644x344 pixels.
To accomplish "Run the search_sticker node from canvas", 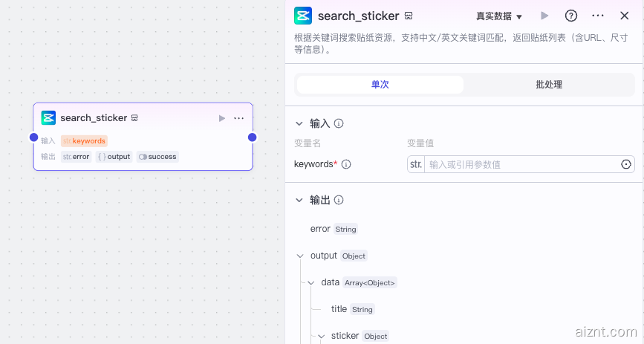I will click(222, 118).
